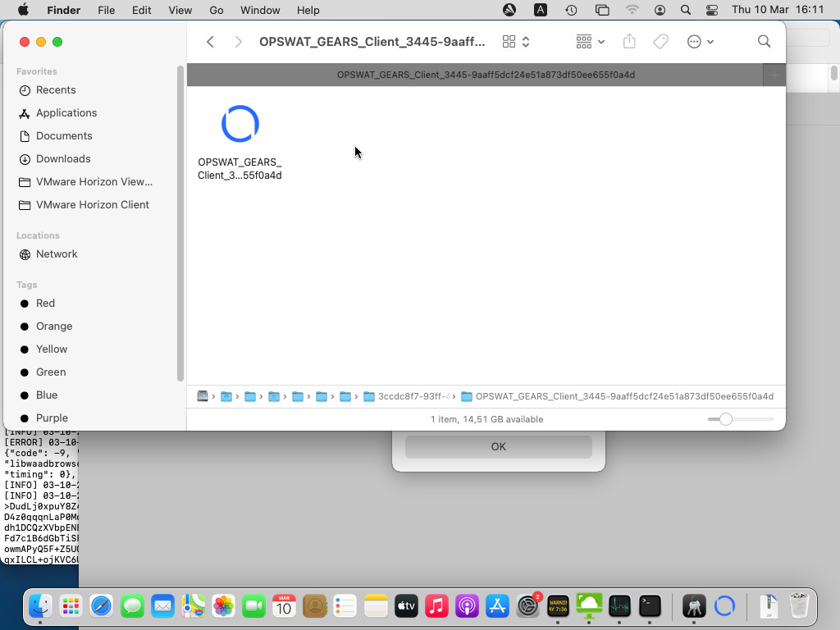Open Trash from the Dock

(799, 606)
